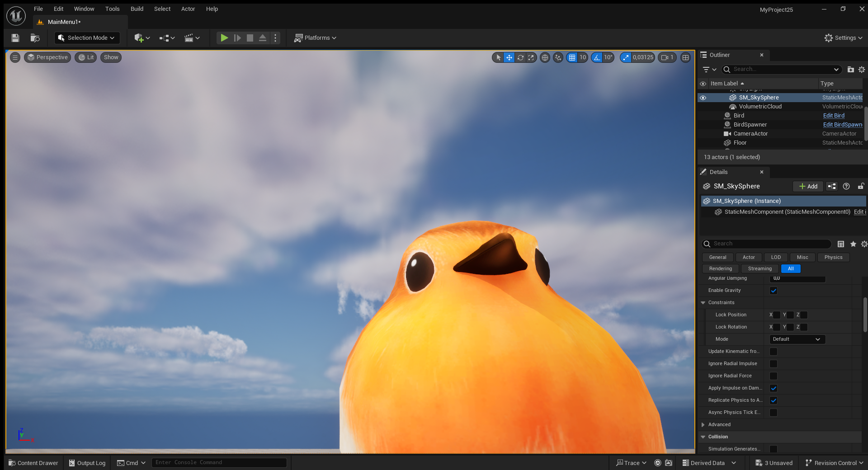Start Play in Editor
Viewport: 868px width, 470px height.
(224, 38)
